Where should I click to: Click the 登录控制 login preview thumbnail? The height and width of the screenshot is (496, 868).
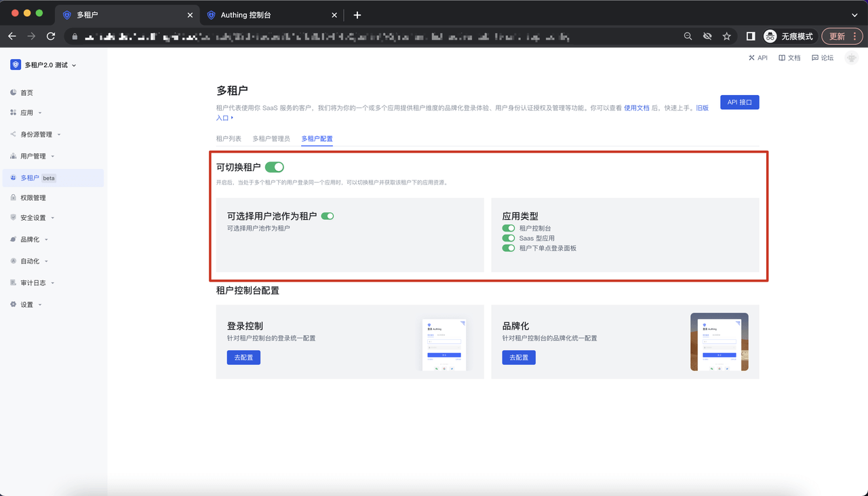pos(444,345)
